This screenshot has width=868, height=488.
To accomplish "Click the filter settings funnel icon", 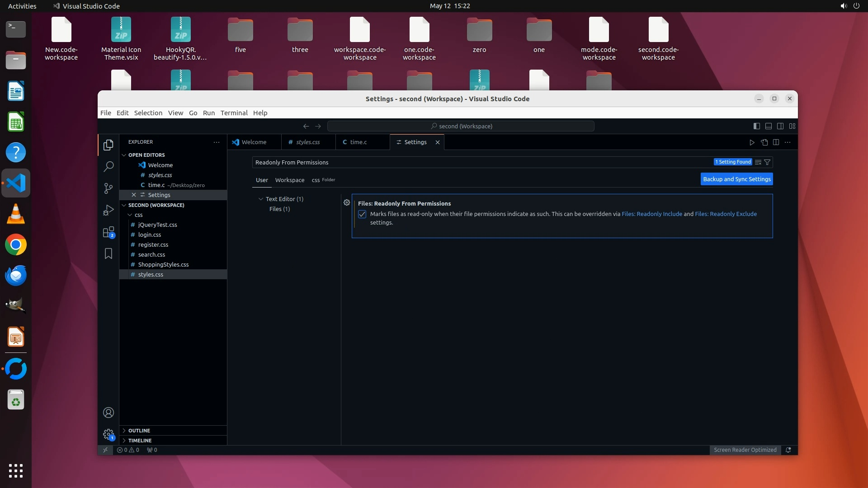I will coord(767,162).
